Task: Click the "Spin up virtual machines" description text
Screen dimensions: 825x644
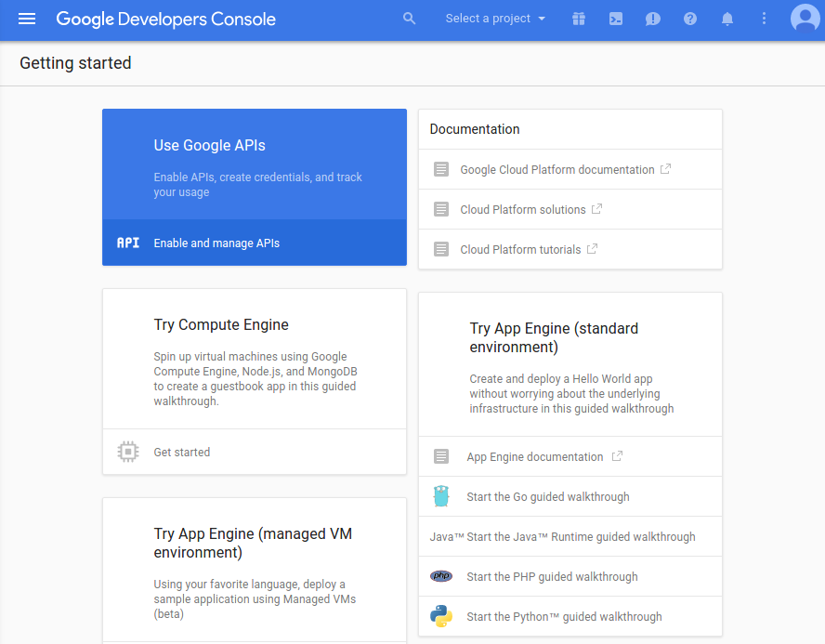Action: click(x=255, y=379)
